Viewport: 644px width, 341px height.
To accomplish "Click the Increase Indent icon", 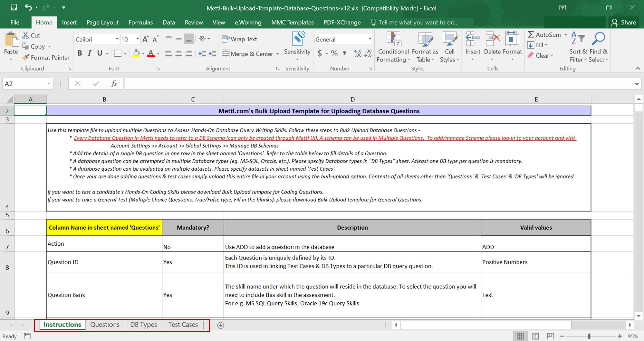I will pyautogui.click(x=212, y=54).
